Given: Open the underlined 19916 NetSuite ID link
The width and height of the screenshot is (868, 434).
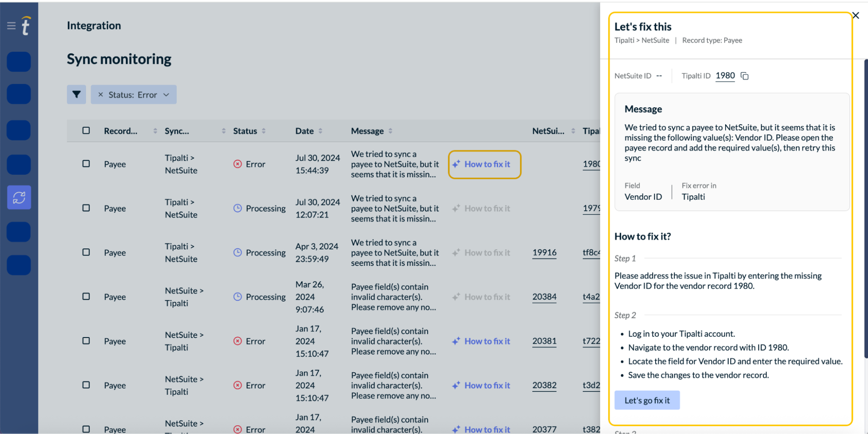Looking at the screenshot, I should point(545,252).
